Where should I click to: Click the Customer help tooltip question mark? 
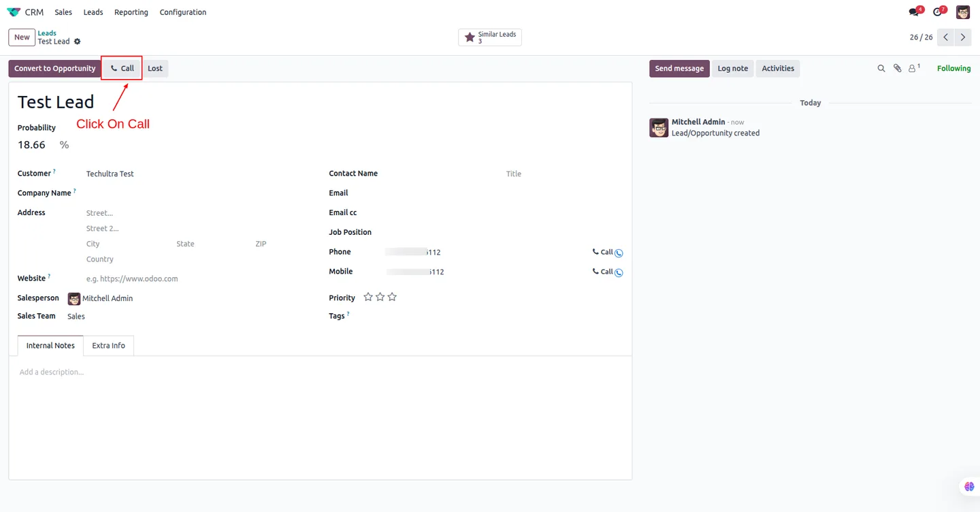coord(54,172)
